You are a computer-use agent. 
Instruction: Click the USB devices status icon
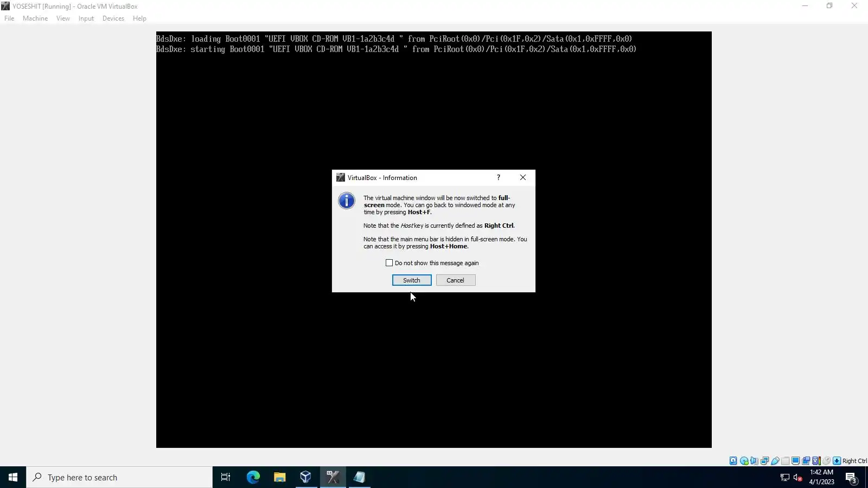tap(775, 461)
